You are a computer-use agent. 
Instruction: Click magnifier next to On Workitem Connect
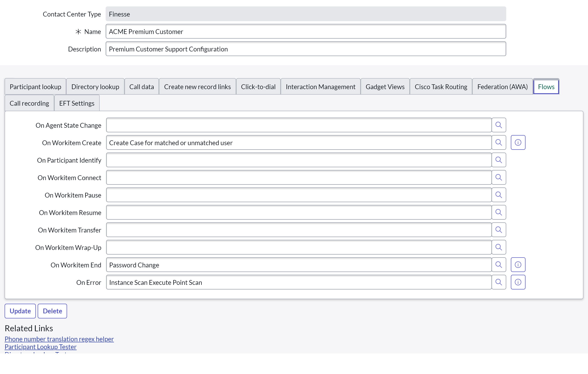point(498,178)
